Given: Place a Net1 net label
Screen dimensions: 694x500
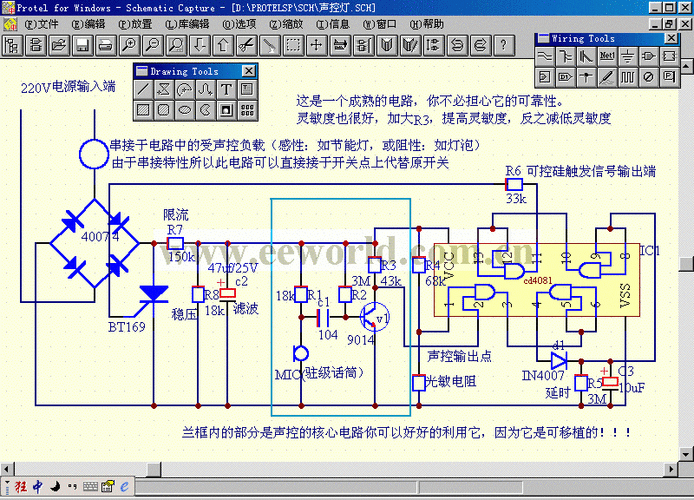Looking at the screenshot, I should pos(607,57).
